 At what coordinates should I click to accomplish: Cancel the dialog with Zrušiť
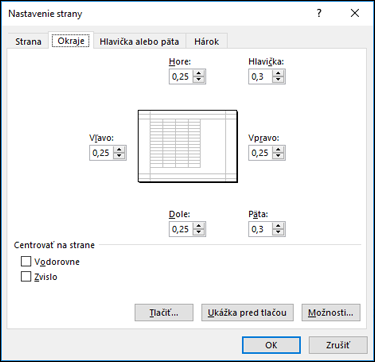(x=338, y=345)
